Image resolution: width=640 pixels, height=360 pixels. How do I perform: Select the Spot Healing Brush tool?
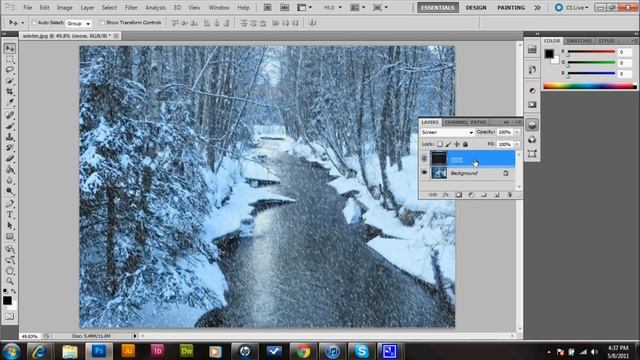click(10, 116)
